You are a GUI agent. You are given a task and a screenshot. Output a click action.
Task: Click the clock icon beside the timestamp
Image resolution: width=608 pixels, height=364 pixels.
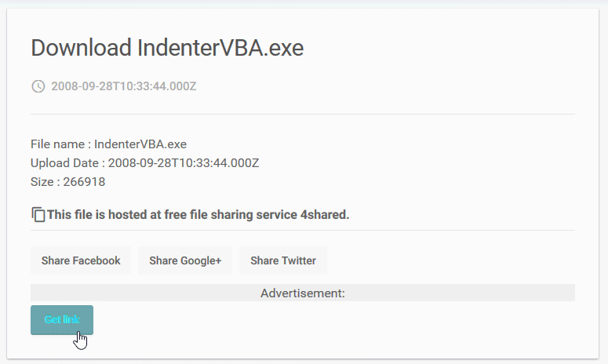[x=38, y=86]
